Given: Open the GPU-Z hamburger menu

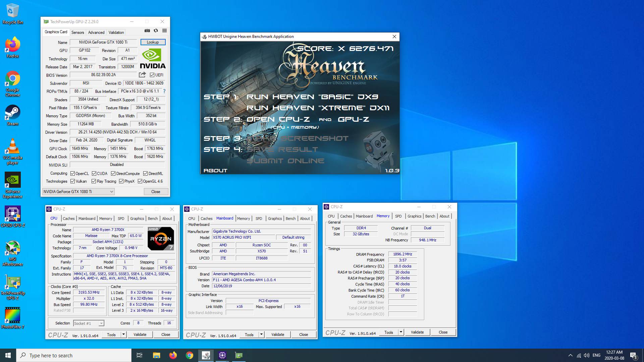Looking at the screenshot, I should [164, 31].
